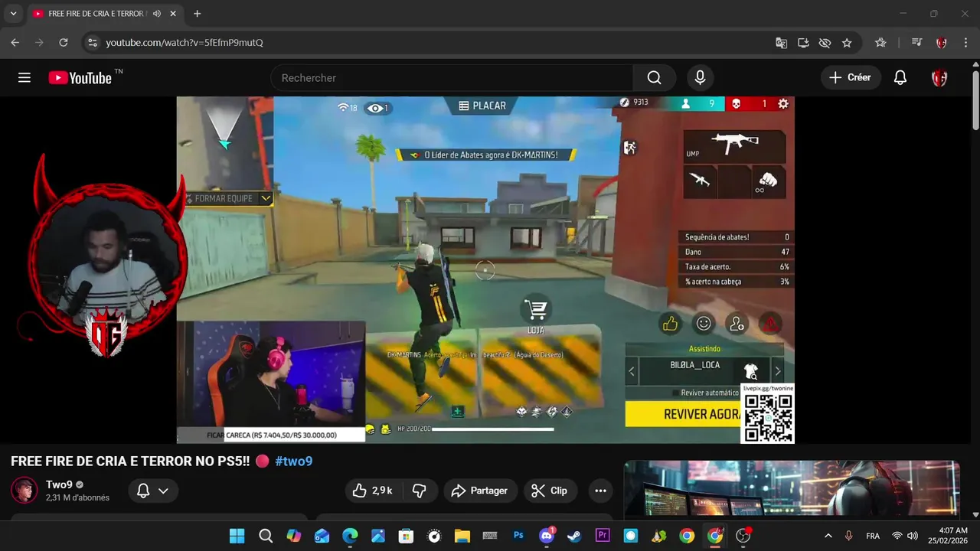The image size is (980, 551).
Task: Like the video with 2,9 k
Action: pyautogui.click(x=373, y=491)
